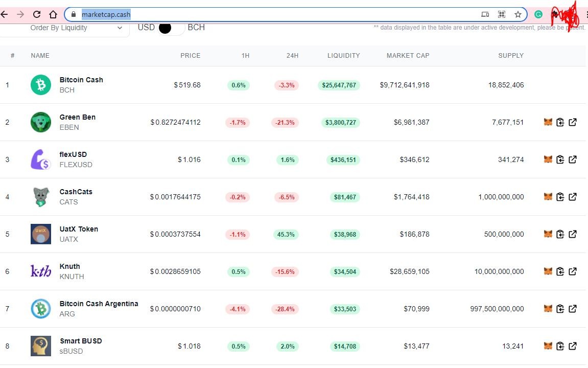588x368 pixels.
Task: Sort table by LIQUIDITY column header
Action: 343,56
